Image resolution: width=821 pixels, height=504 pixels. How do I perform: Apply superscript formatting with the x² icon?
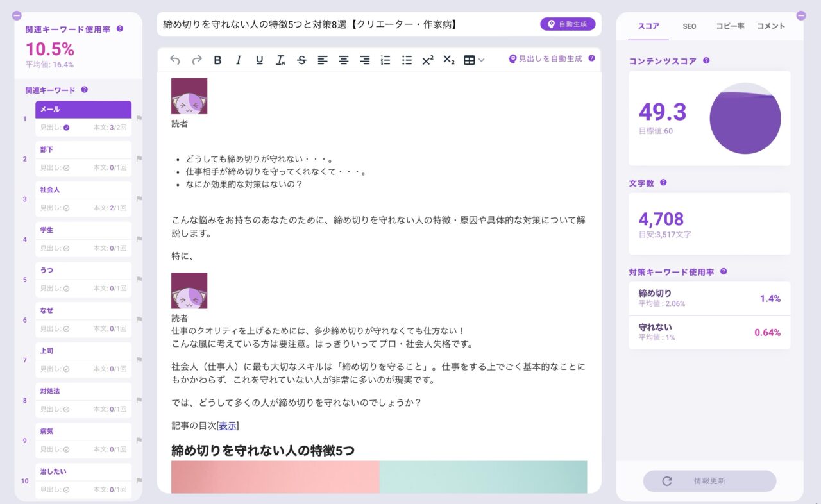[x=427, y=60]
